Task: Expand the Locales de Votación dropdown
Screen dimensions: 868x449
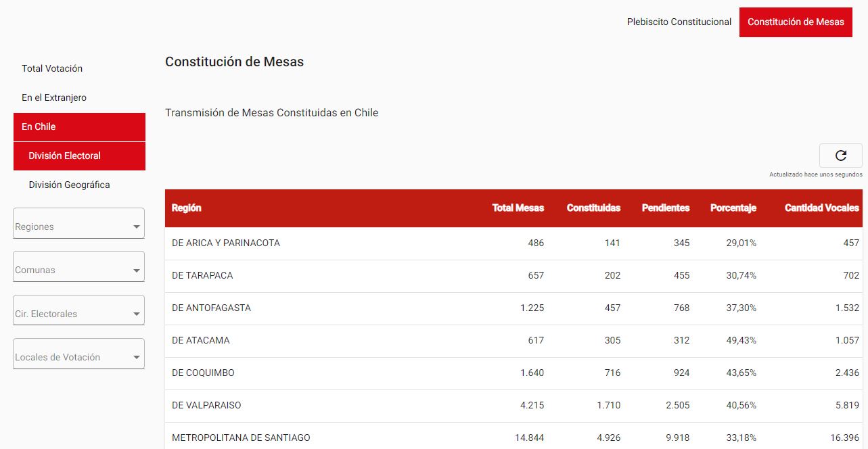Action: pos(78,357)
